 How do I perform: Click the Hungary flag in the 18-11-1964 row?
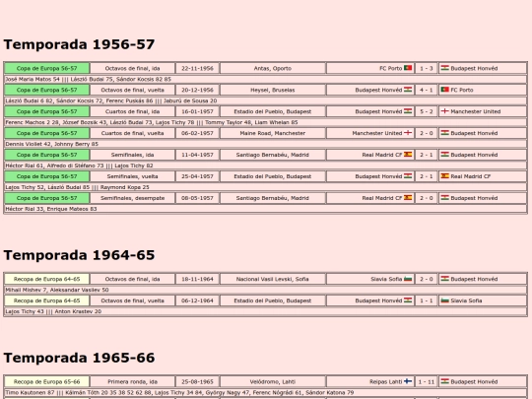click(x=444, y=279)
